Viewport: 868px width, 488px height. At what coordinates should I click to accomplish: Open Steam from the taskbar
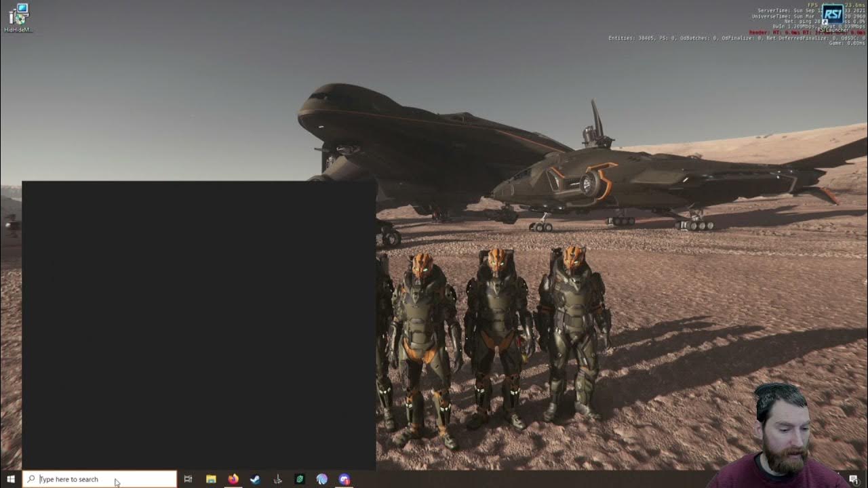[x=255, y=479]
